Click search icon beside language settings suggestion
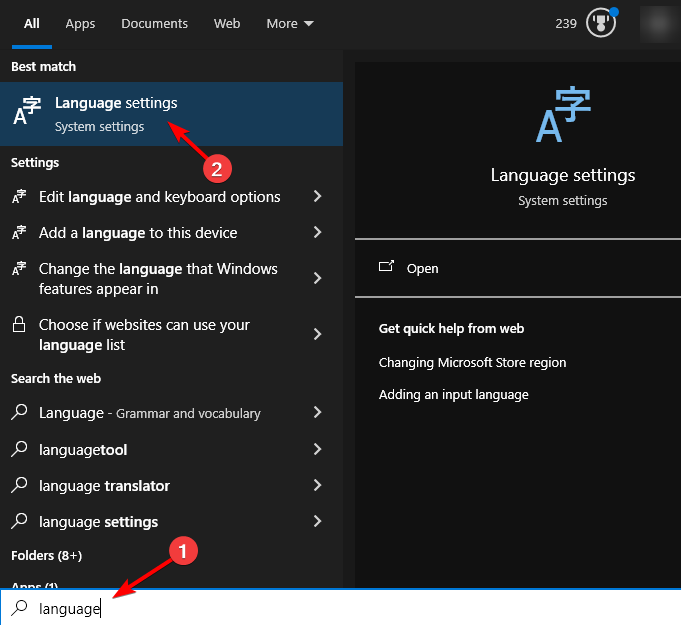The width and height of the screenshot is (681, 625). 19,521
